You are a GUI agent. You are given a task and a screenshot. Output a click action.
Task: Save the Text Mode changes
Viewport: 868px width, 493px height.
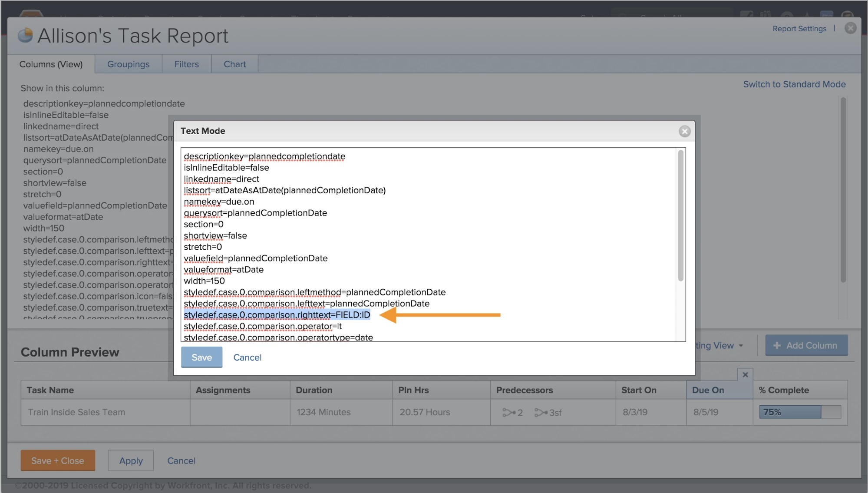[201, 357]
